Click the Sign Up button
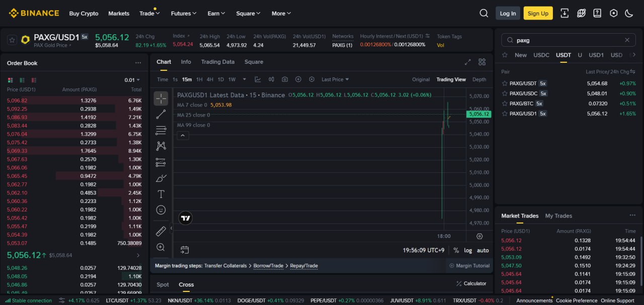 pos(538,14)
